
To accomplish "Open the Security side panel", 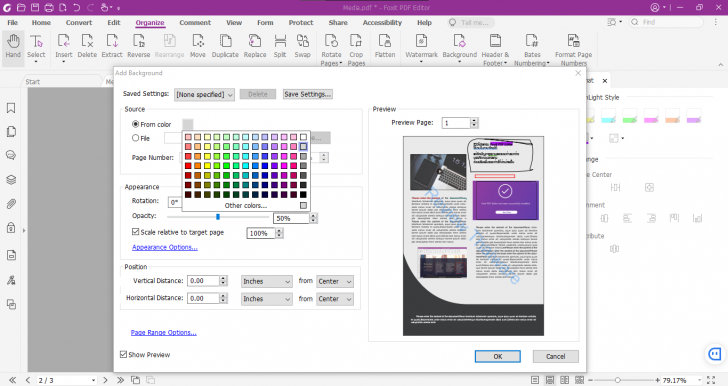I will (11, 228).
